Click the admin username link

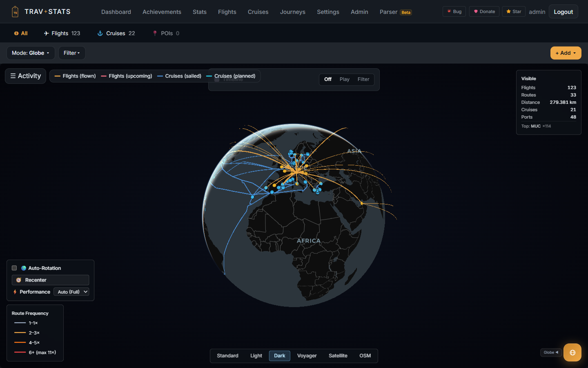tap(537, 12)
